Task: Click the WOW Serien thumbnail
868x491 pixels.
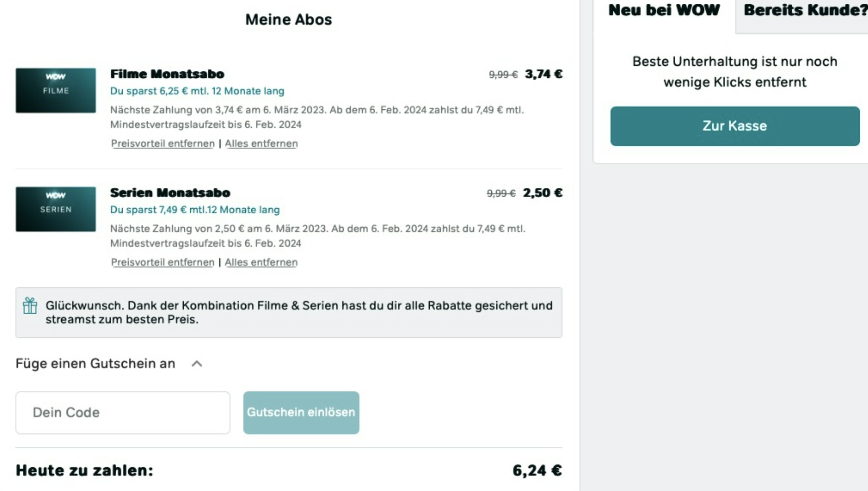Action: tap(56, 209)
